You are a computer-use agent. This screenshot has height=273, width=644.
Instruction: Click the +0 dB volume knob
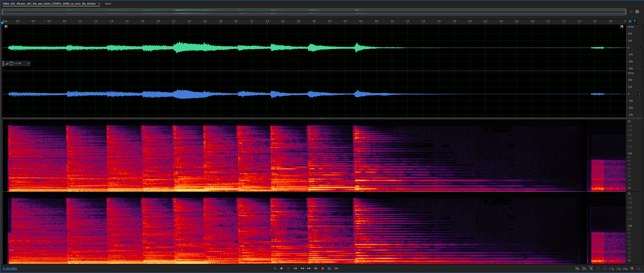pos(12,64)
